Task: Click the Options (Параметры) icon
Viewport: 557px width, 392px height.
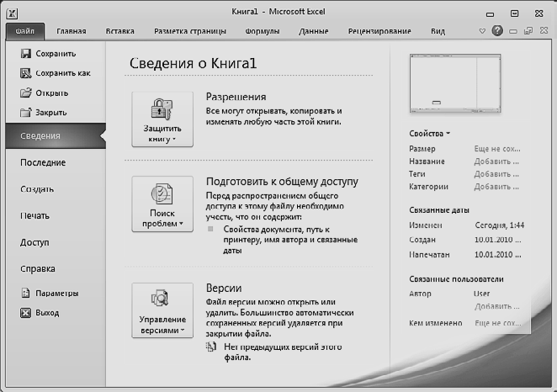Action: click(25, 293)
